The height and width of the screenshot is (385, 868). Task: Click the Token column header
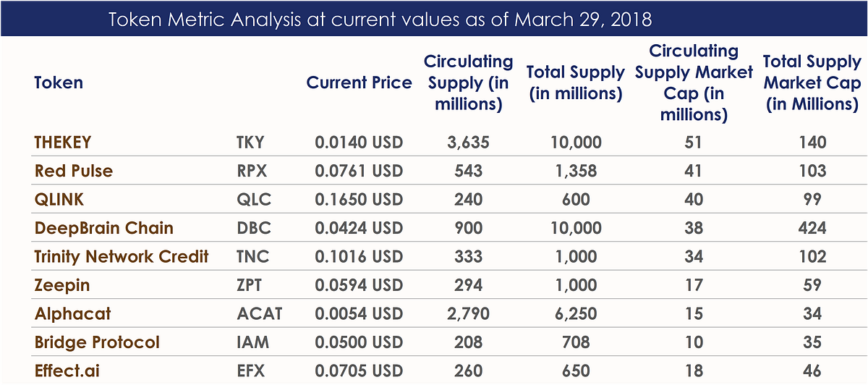(59, 82)
